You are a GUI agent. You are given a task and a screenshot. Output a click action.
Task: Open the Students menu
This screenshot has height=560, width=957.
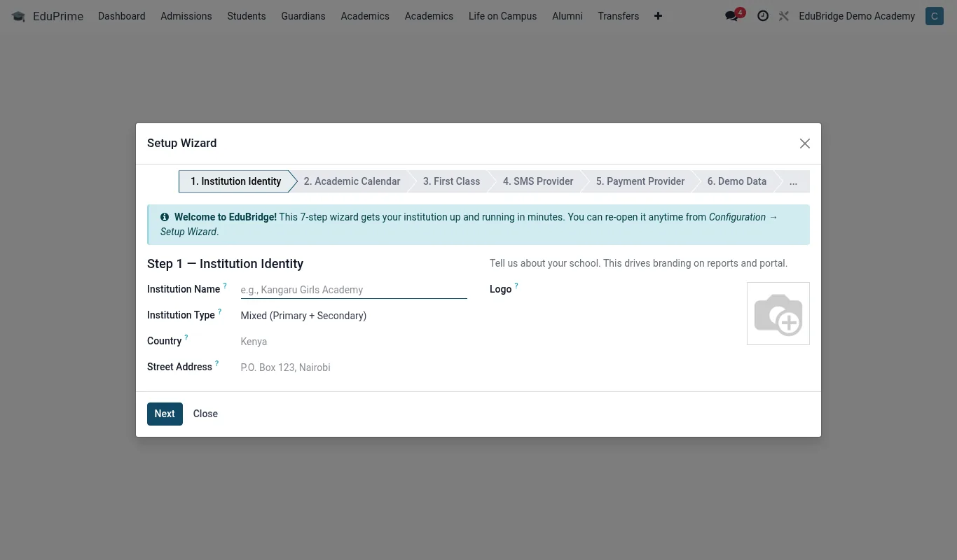pos(247,16)
